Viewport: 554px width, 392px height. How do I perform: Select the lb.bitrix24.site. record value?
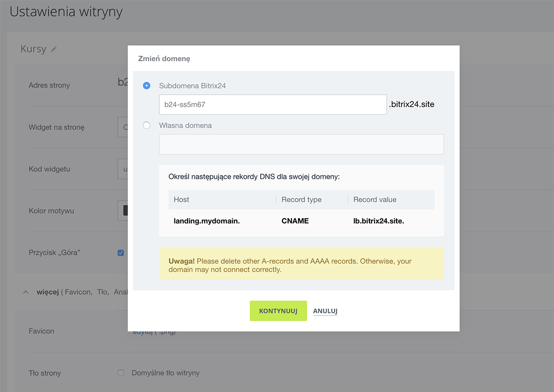pyautogui.click(x=379, y=221)
